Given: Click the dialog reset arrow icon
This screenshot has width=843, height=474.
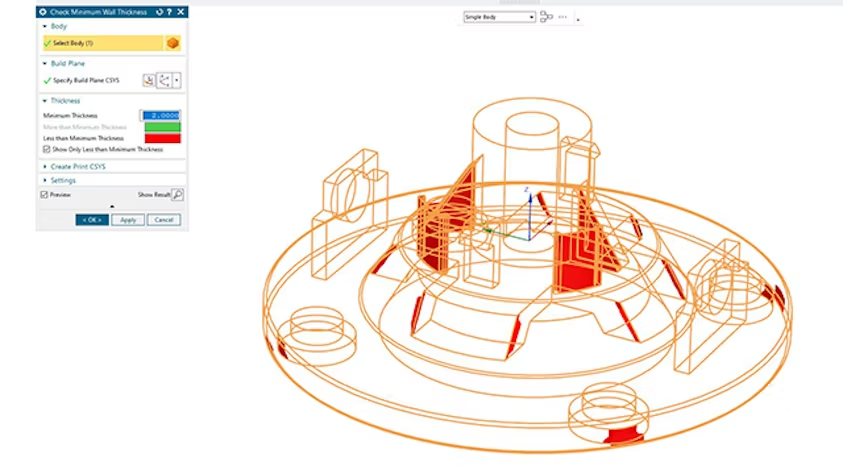Looking at the screenshot, I should click(159, 11).
